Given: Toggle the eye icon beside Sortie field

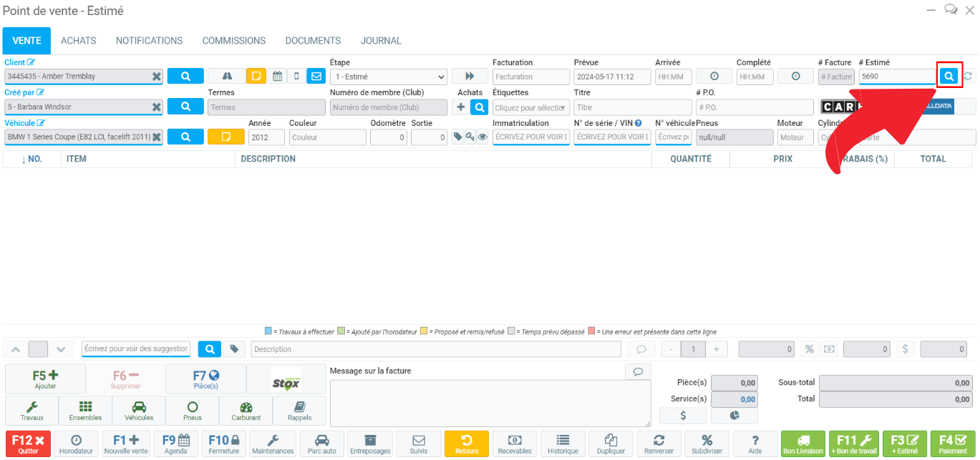Looking at the screenshot, I should (482, 137).
